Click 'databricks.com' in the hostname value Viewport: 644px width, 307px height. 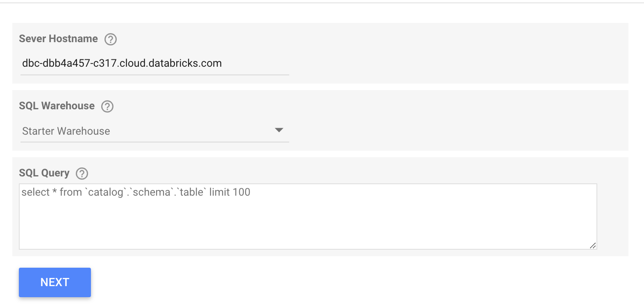click(185, 63)
